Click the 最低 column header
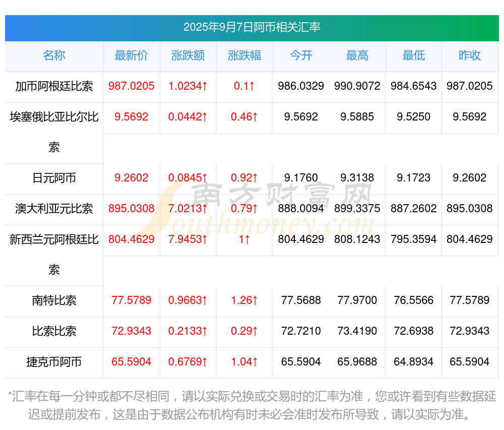 tap(413, 56)
